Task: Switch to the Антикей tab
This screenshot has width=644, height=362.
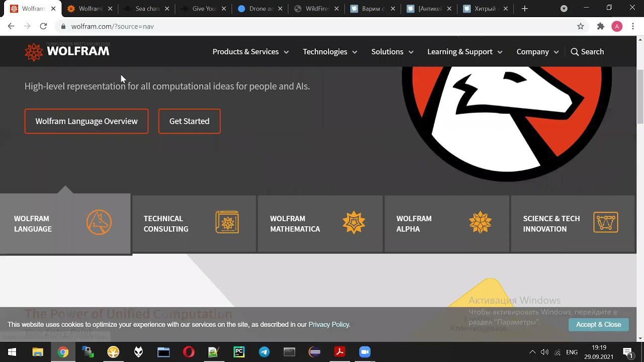Action: pos(430,9)
